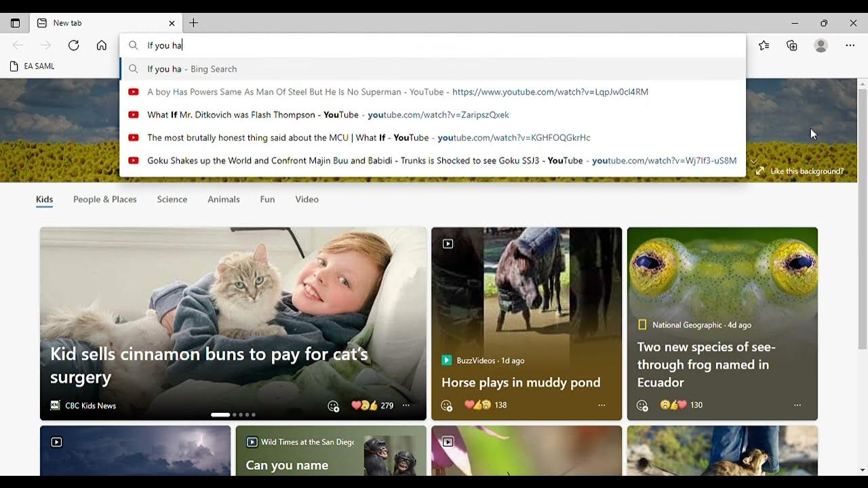Screen dimensions: 868x488
Task: Switch to the Science tab
Action: tap(172, 199)
